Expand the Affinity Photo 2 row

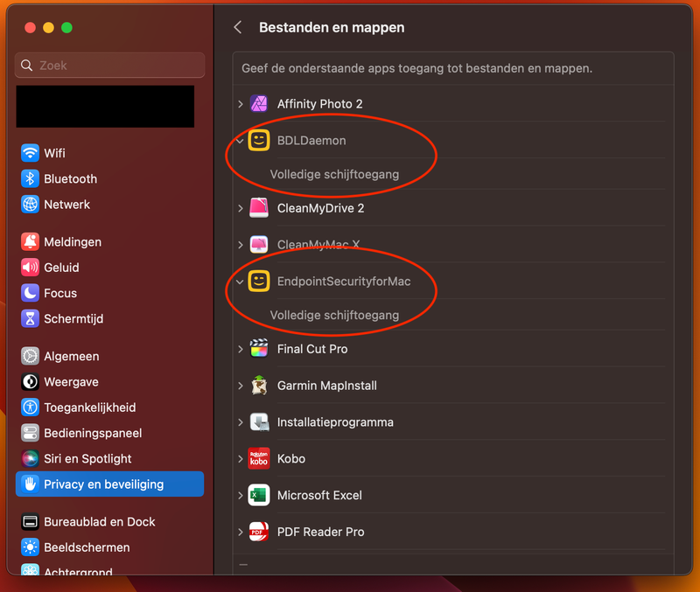[241, 104]
